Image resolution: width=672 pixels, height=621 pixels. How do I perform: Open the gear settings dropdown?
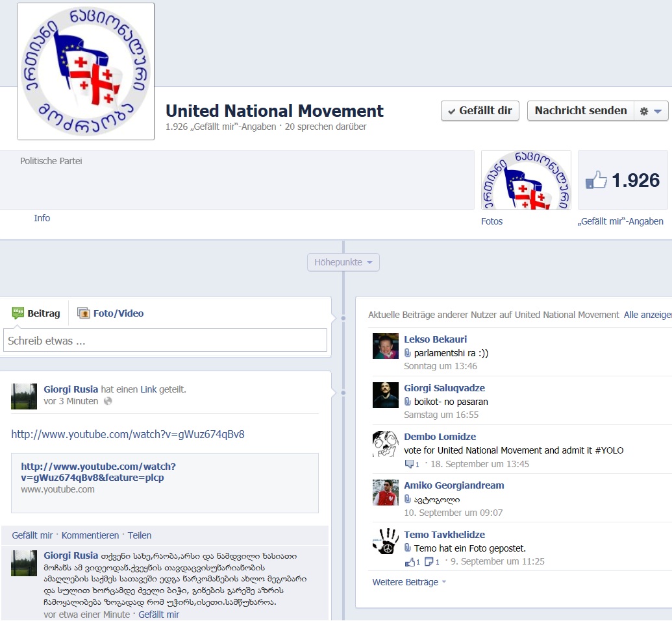(x=651, y=111)
